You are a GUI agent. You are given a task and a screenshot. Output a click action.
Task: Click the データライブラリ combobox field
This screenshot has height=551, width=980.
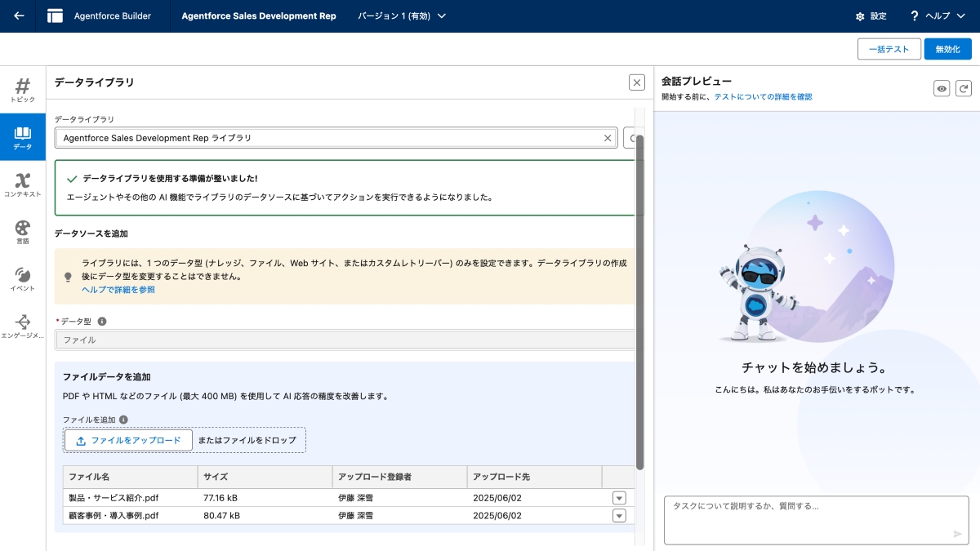point(336,138)
